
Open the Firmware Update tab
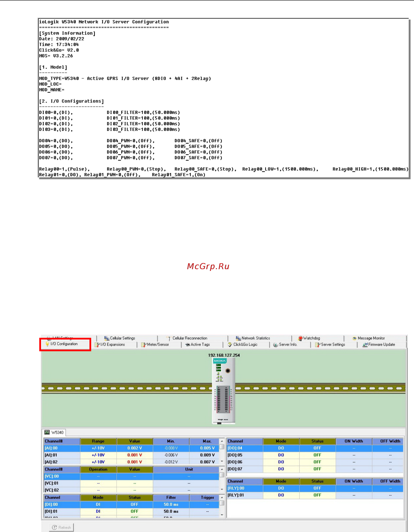382,344
